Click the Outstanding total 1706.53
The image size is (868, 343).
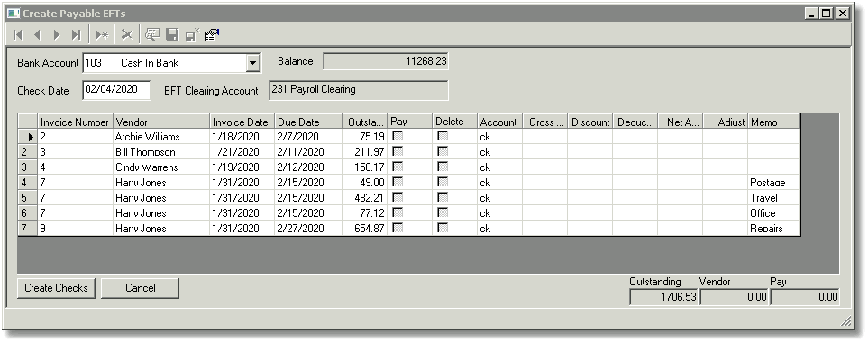click(663, 297)
